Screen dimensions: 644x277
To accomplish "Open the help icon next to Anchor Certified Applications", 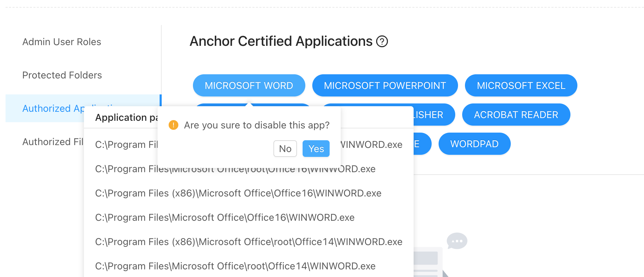I will [x=382, y=42].
